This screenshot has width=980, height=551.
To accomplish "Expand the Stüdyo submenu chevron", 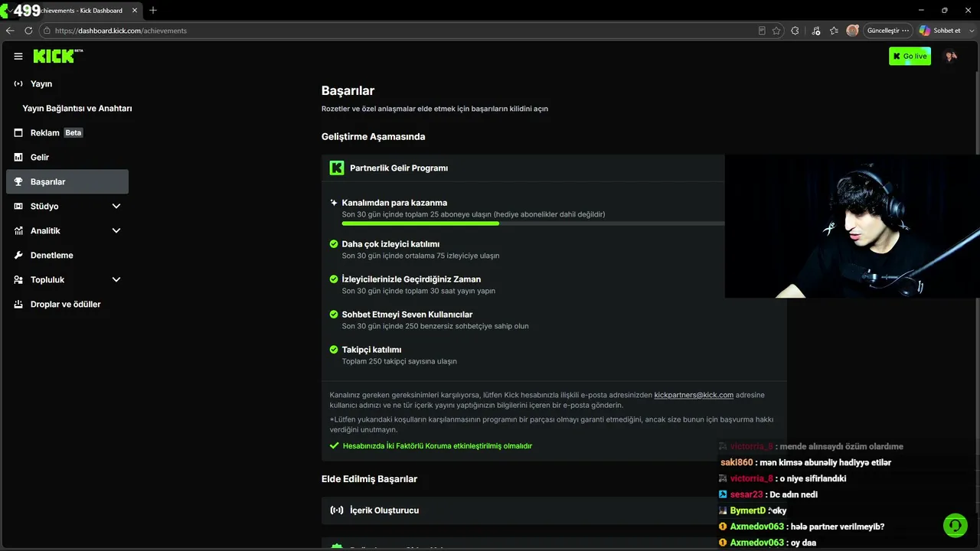I will 116,206.
